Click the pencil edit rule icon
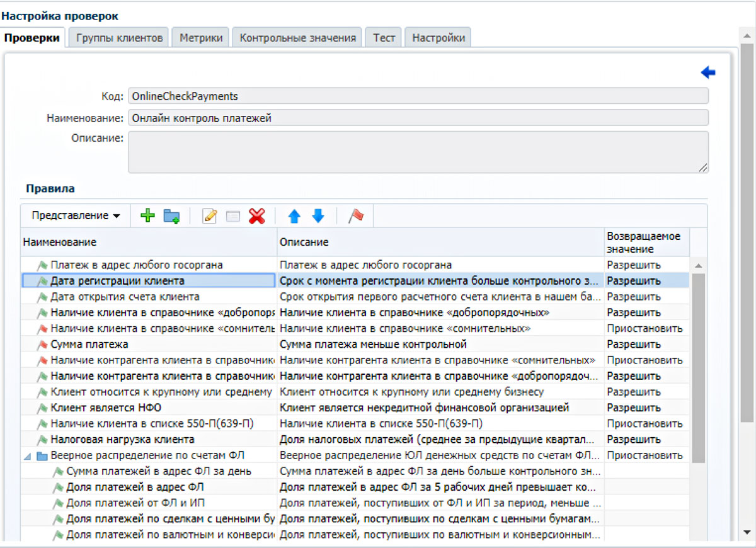756x548 pixels. coord(210,216)
